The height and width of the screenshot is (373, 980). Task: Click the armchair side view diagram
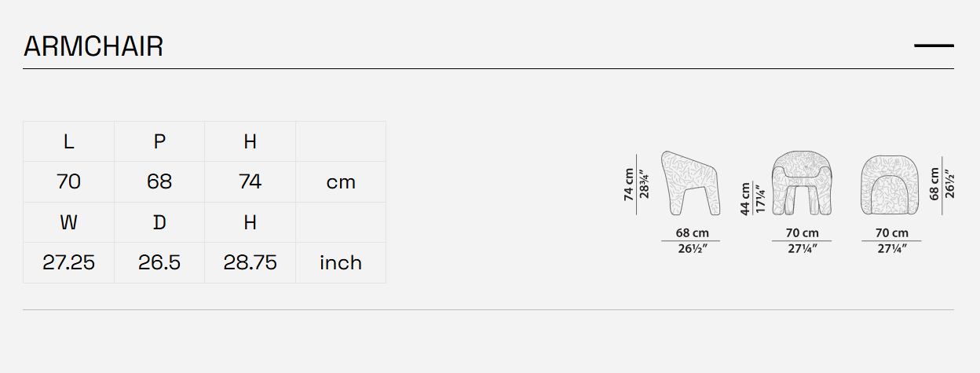click(691, 183)
